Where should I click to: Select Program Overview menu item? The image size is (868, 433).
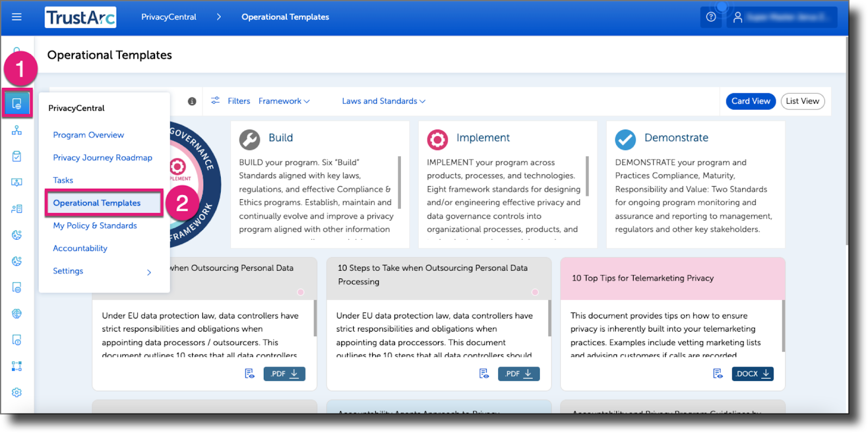pos(88,135)
